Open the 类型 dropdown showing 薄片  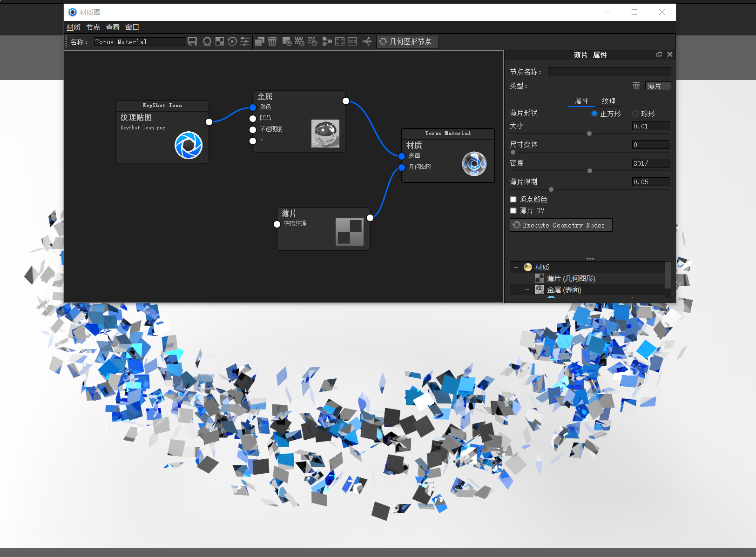tap(658, 86)
